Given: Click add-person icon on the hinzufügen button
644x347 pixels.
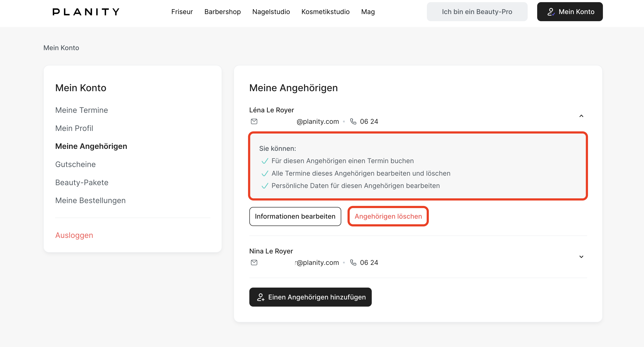Looking at the screenshot, I should (x=261, y=297).
